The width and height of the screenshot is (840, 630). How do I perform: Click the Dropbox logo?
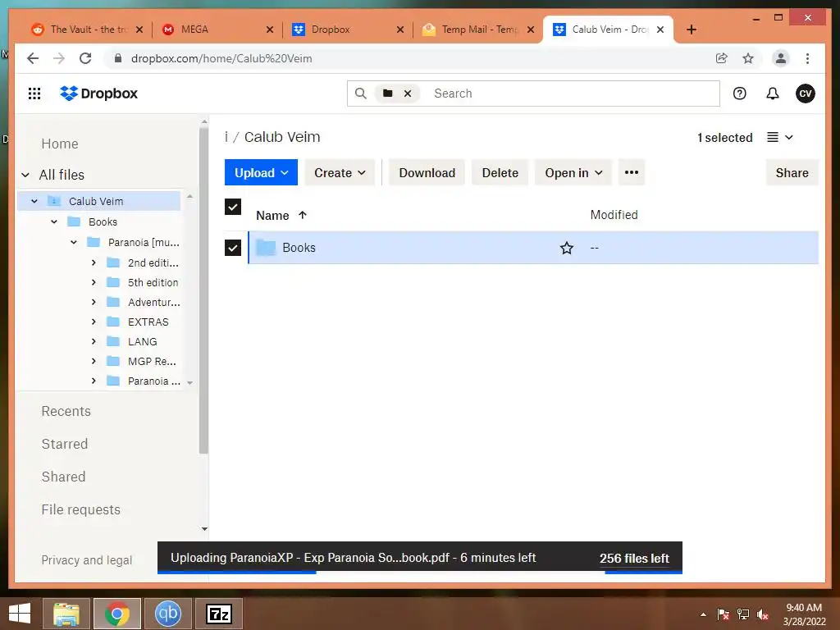pos(98,94)
